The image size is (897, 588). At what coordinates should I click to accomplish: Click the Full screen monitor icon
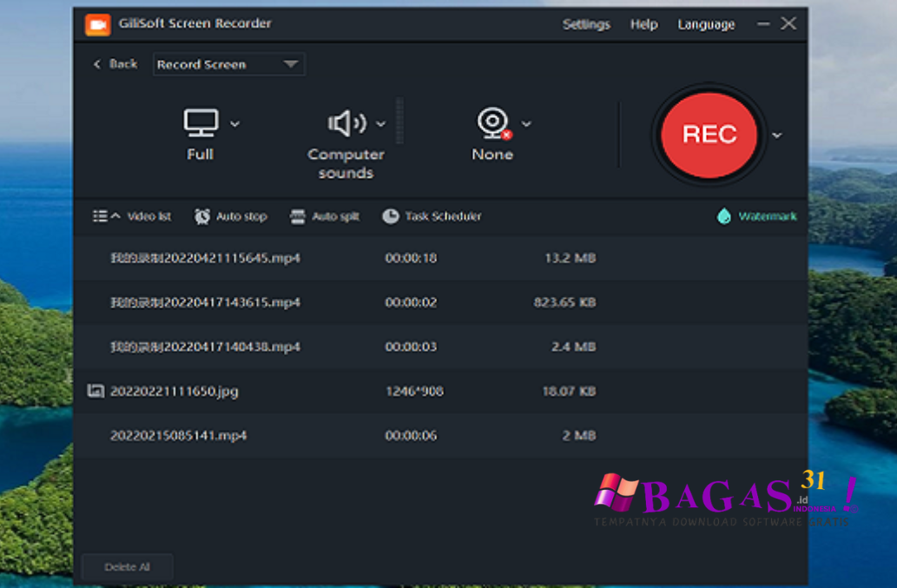point(201,122)
